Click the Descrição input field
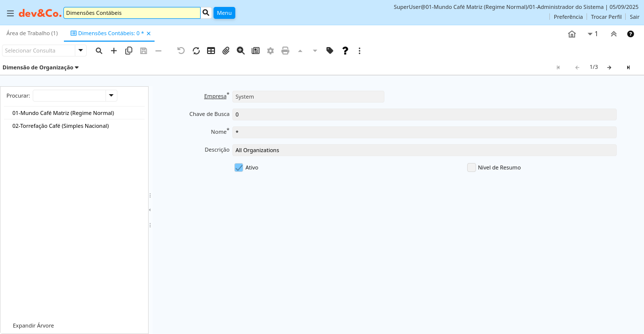Screen dimensions: 644x334 [x=424, y=150]
